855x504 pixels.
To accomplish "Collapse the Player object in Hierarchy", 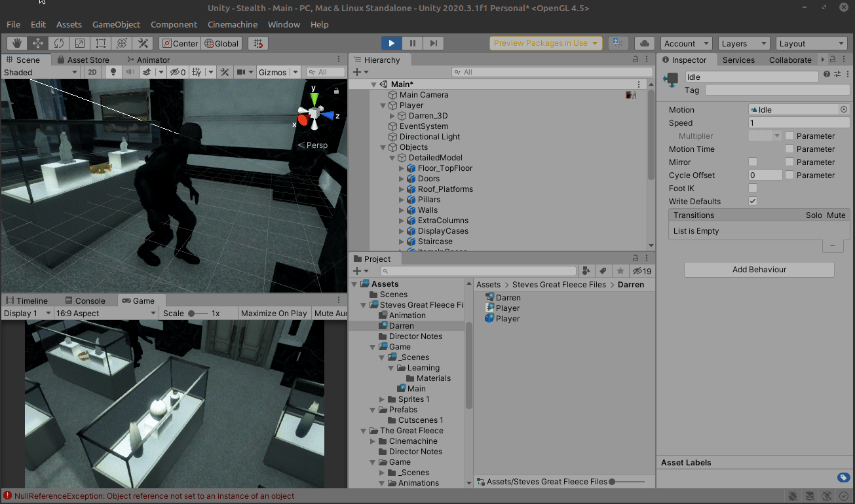I will [x=383, y=105].
